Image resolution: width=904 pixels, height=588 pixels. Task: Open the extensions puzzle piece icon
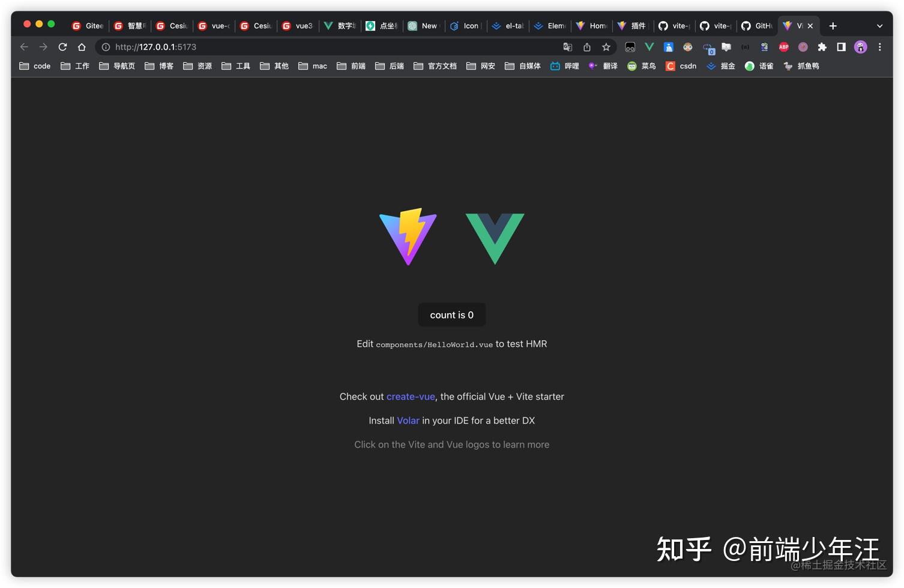(822, 47)
